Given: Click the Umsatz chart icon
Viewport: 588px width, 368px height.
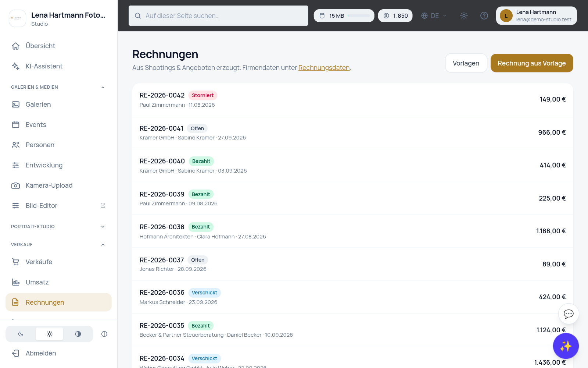Looking at the screenshot, I should coord(15,282).
